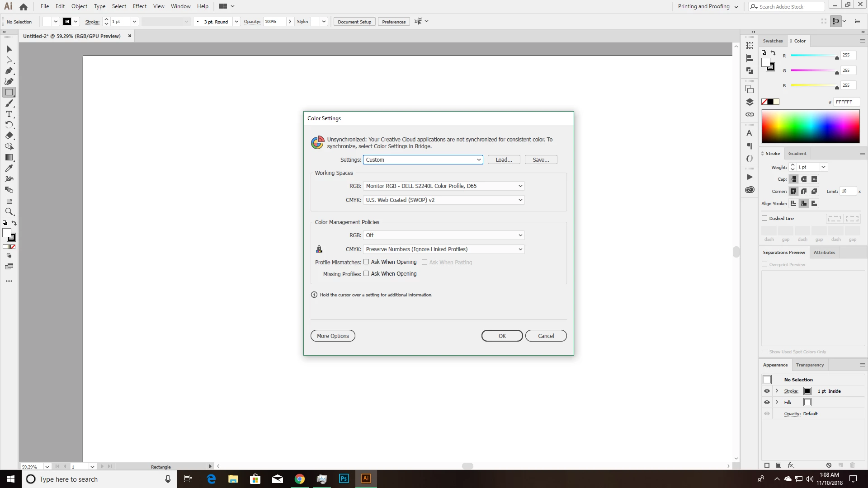Screen dimensions: 868x488
Task: Switch to the Swatches tab
Action: 773,41
